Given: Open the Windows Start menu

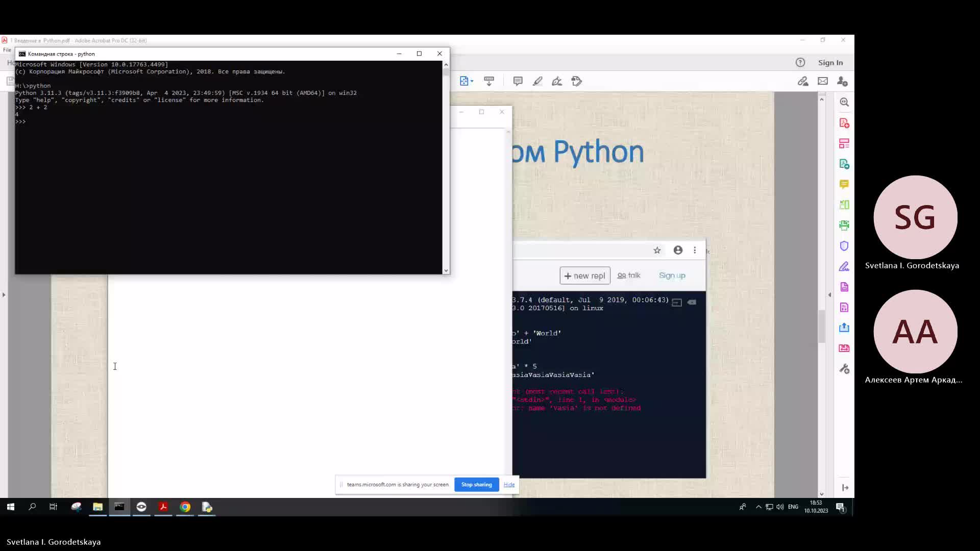Looking at the screenshot, I should pos(11,507).
